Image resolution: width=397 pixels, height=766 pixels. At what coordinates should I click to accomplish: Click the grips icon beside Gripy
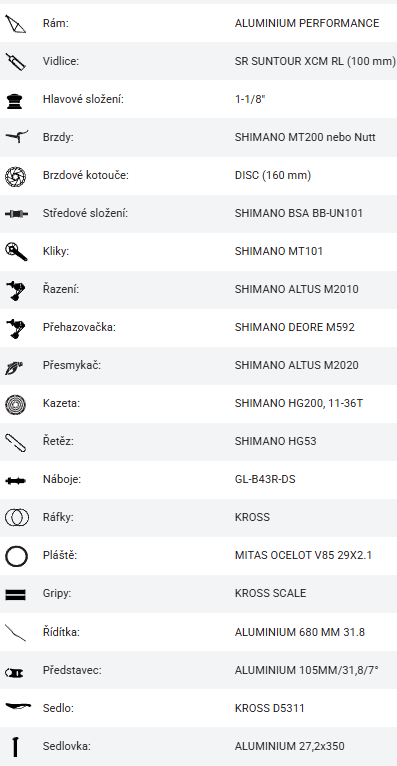(x=15, y=594)
